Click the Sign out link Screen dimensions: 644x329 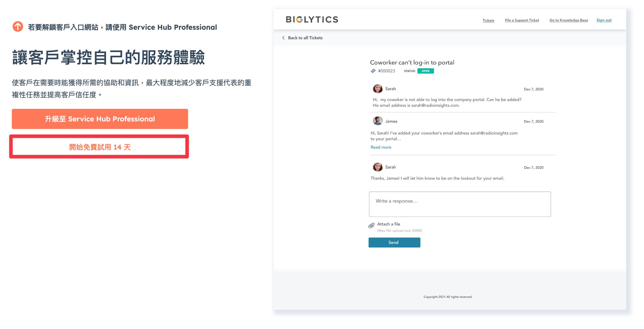pyautogui.click(x=604, y=20)
